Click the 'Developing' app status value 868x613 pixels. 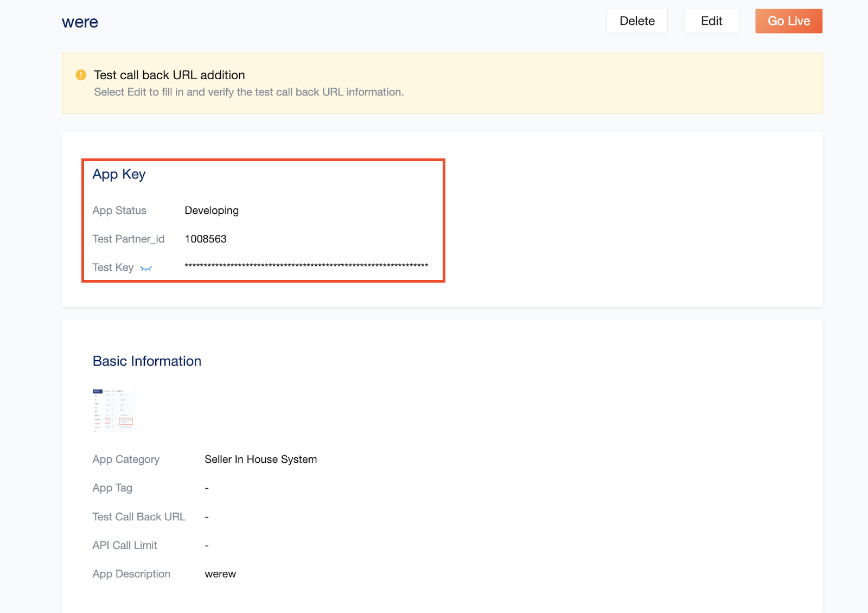pyautogui.click(x=212, y=210)
